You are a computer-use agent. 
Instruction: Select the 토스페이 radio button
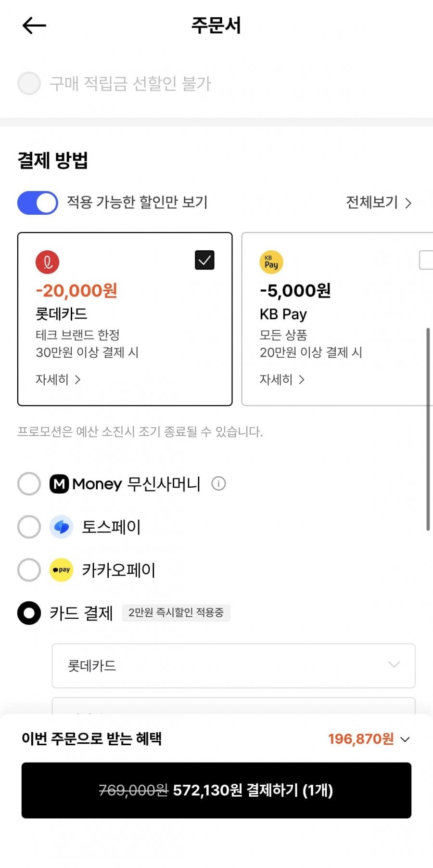[x=29, y=527]
